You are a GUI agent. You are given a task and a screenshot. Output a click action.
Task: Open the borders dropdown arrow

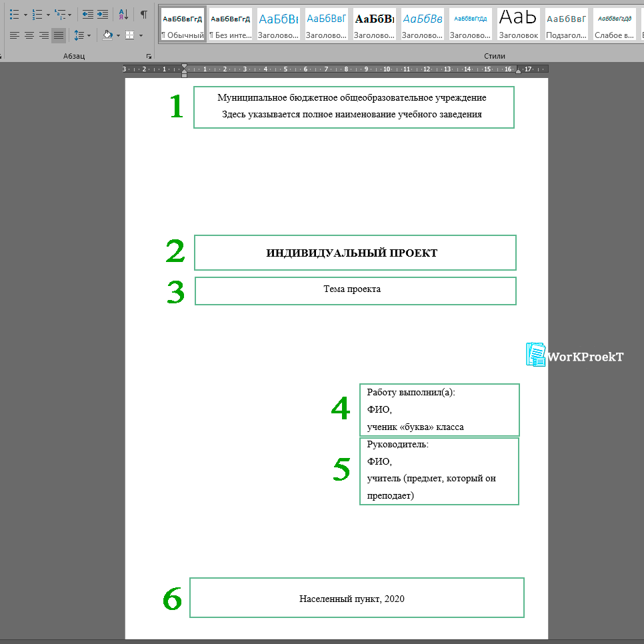point(141,35)
